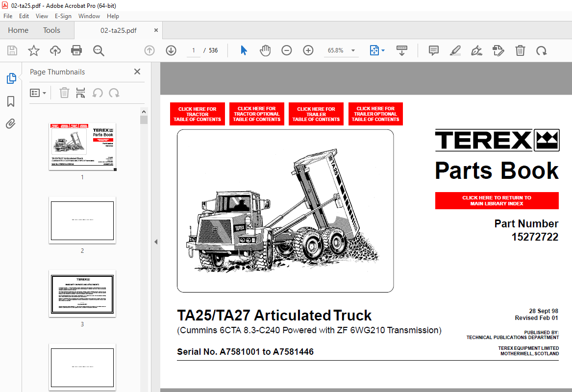Screen dimensions: 572x392
Task: Show Page Thumbnails via sidebar icon
Action: [11, 78]
